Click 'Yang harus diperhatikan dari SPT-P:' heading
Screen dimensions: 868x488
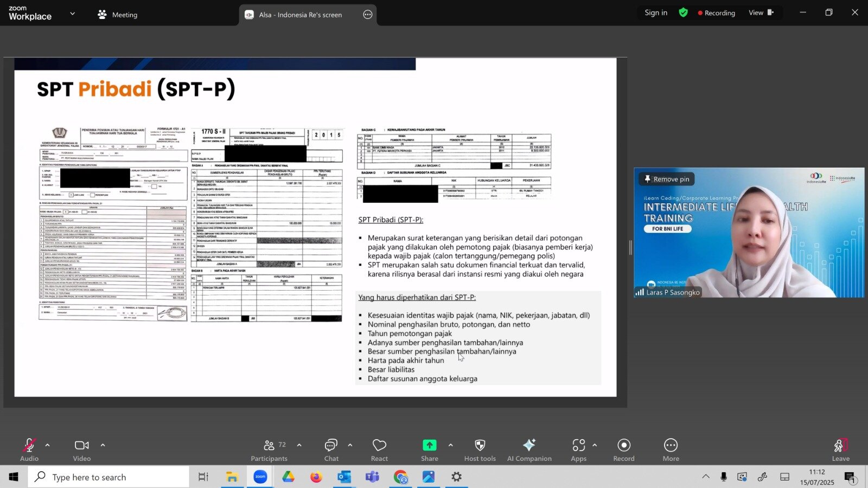point(417,297)
